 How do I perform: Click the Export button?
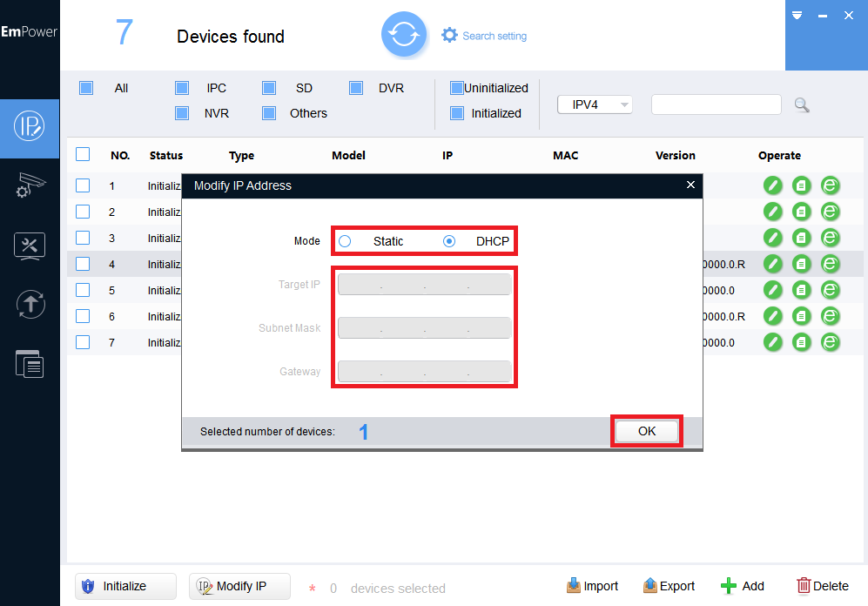click(669, 586)
